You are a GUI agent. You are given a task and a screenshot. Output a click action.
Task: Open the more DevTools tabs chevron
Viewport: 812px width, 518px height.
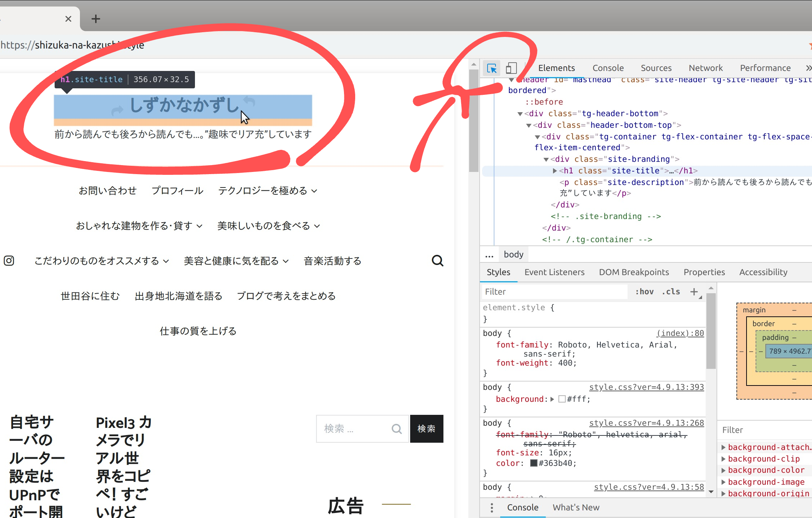point(808,68)
